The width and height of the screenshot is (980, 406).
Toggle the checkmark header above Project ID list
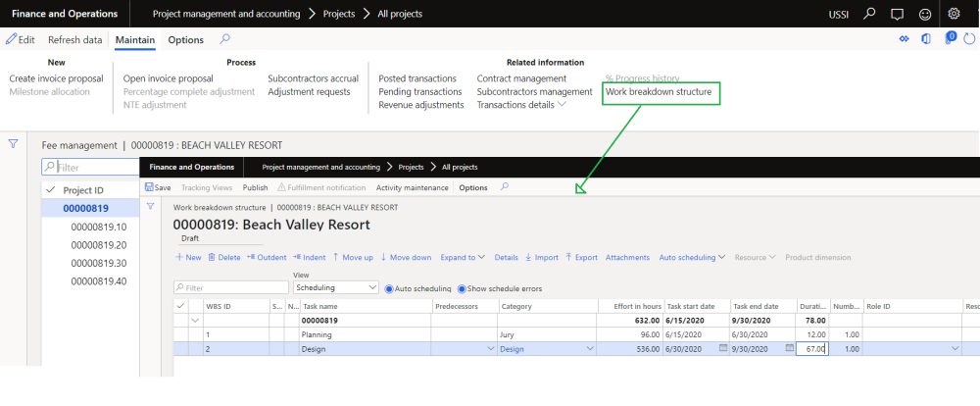point(51,190)
